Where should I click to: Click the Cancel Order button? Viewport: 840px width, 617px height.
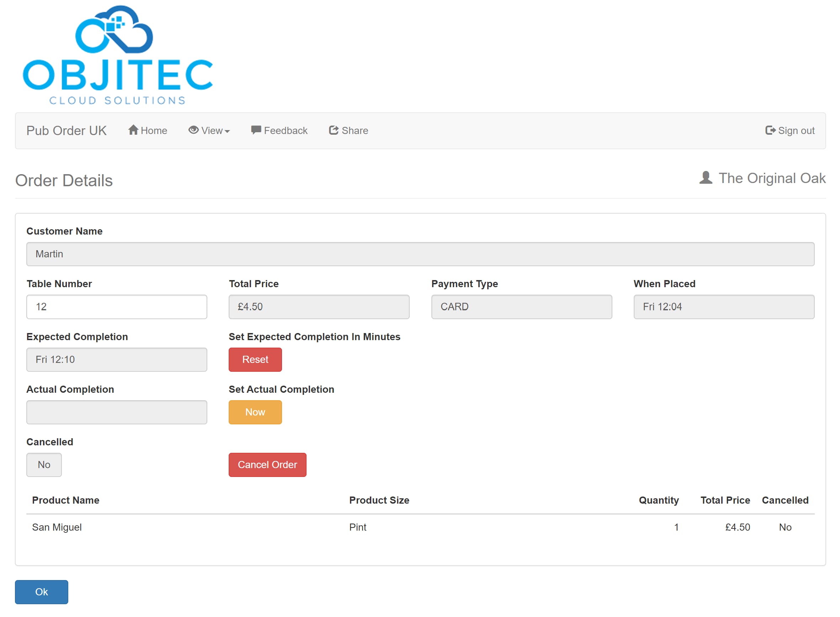[267, 465]
